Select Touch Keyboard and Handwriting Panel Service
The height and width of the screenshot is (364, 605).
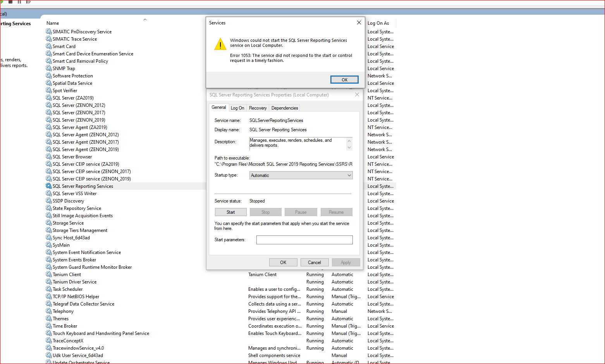[x=101, y=333]
